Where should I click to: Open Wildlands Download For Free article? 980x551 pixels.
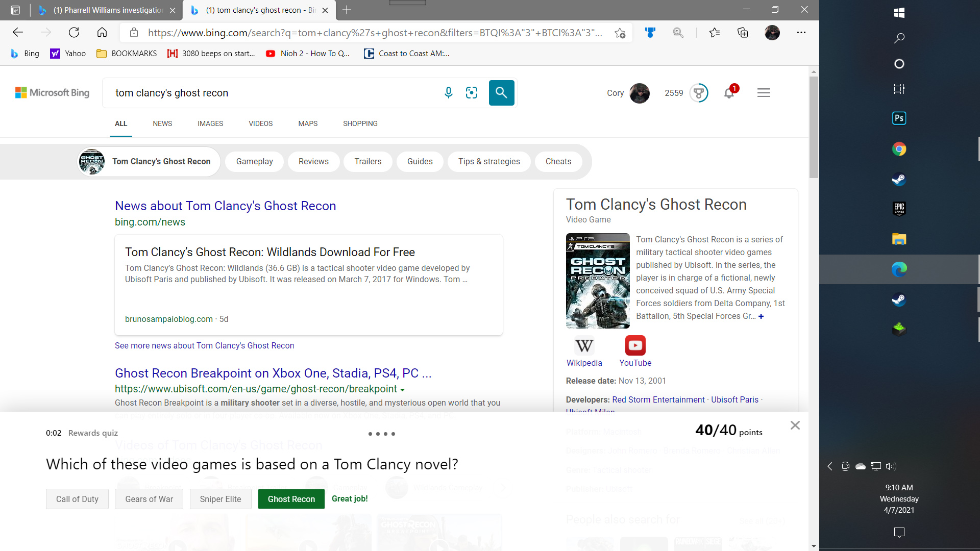(x=269, y=252)
